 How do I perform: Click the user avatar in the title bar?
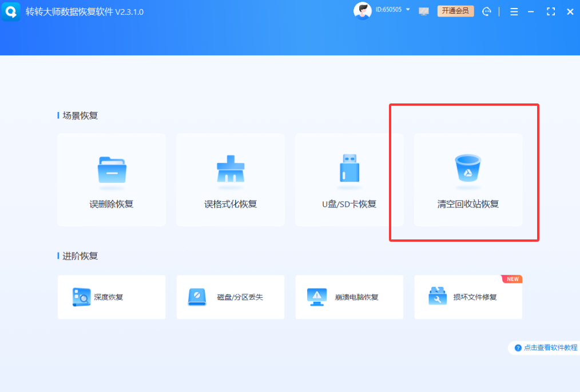(363, 11)
